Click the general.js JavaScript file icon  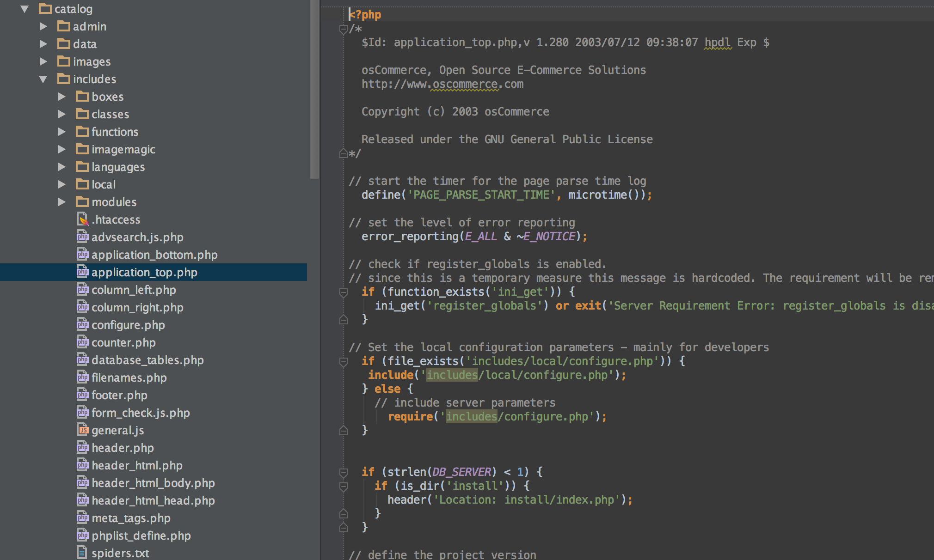pyautogui.click(x=82, y=430)
